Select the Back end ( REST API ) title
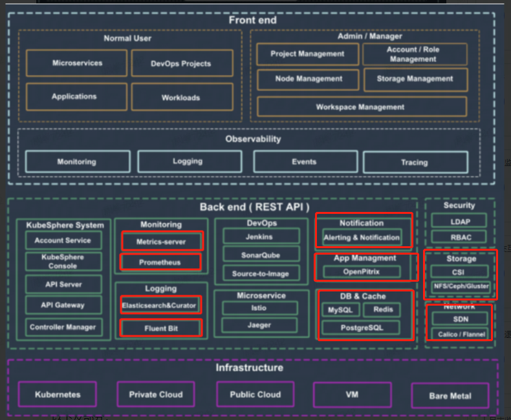This screenshot has width=511, height=420. tap(255, 207)
